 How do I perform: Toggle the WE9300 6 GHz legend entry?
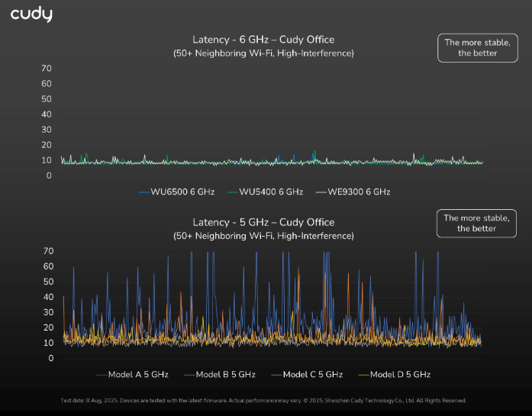(359, 192)
